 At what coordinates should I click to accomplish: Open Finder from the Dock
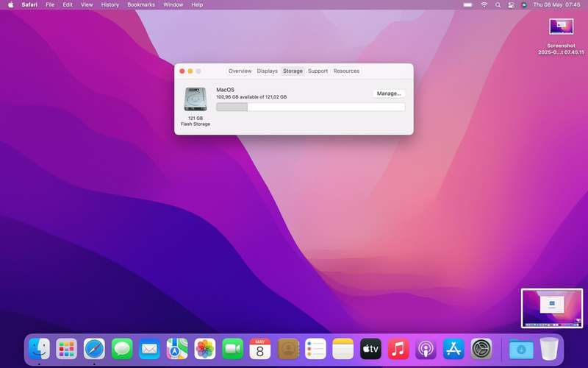pos(39,349)
